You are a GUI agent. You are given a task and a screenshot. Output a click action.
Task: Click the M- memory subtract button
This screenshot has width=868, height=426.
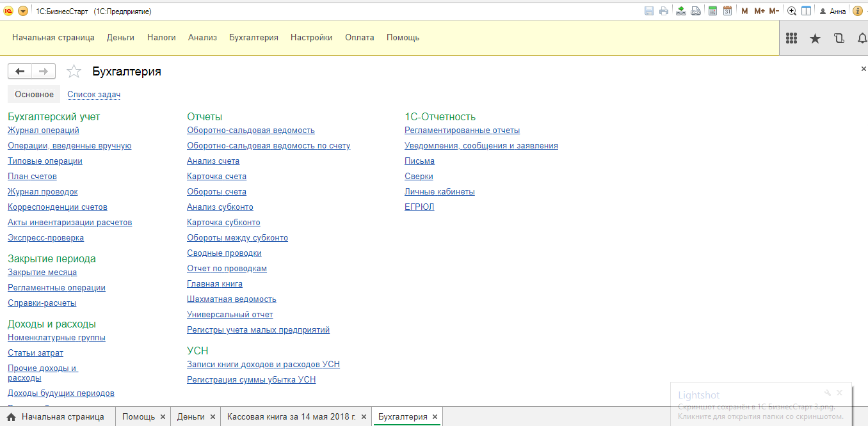pos(774,11)
